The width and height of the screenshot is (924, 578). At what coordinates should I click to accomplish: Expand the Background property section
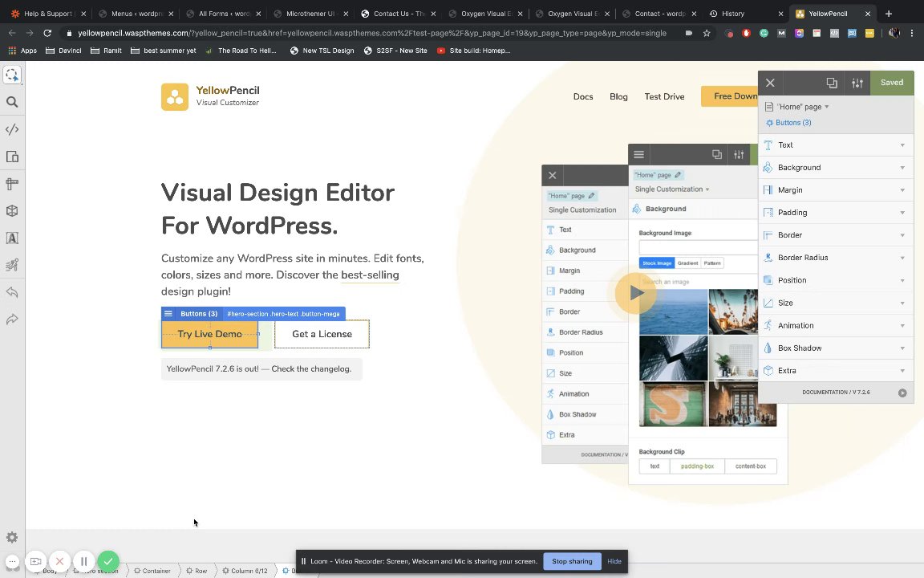[836, 168]
